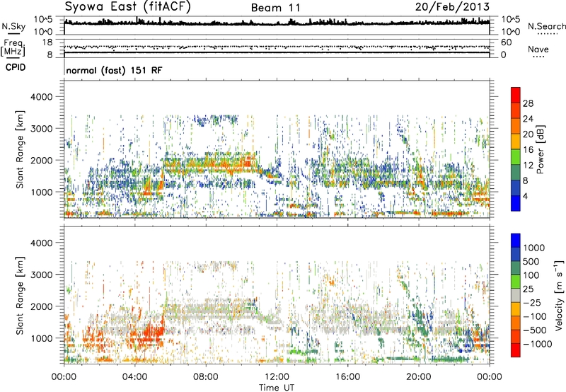This screenshot has height=392, width=566.
Task: Click the '2000' range tick in power panel
Action: 42,160
